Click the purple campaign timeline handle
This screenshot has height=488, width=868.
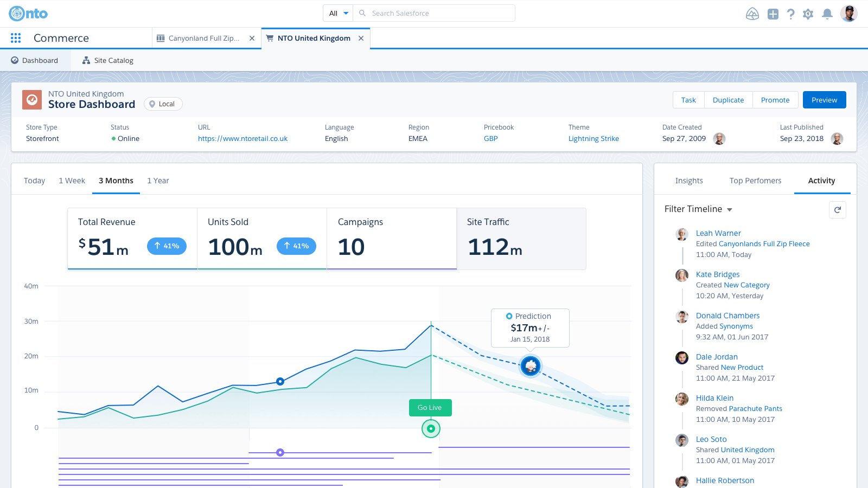click(x=280, y=452)
